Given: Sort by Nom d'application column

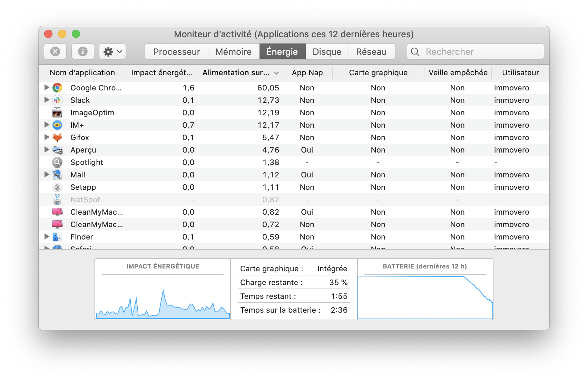Looking at the screenshot, I should pos(82,73).
